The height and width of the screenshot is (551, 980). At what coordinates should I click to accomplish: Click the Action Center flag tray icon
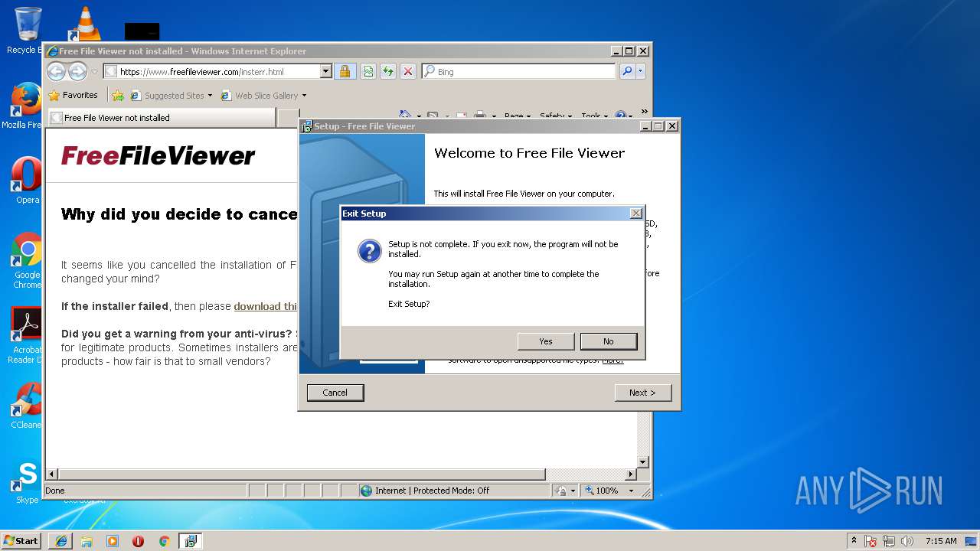(871, 541)
